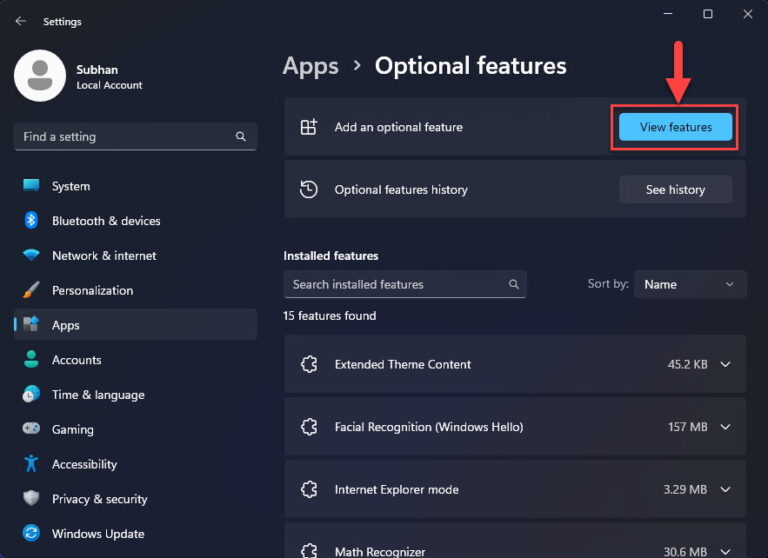This screenshot has height=558, width=768.
Task: Go to Accounts in the sidebar
Action: 76,360
